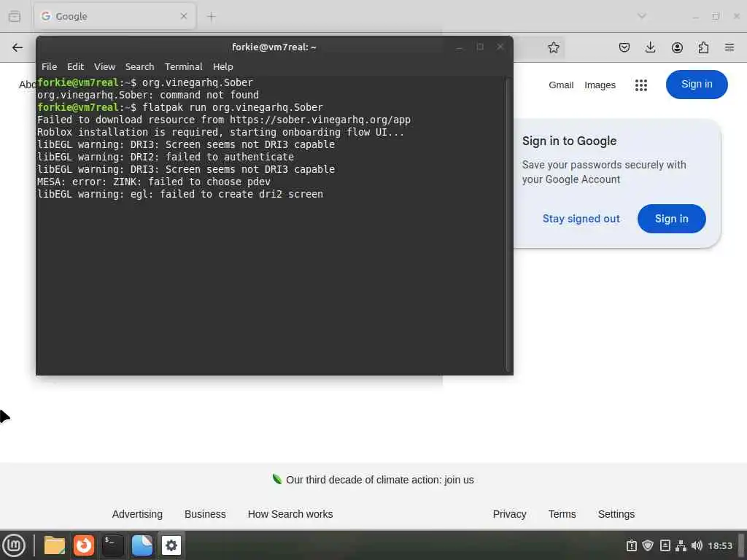Click the 'failed to create dri2 screen' line
Viewport: 747px width, 560px height.
[x=180, y=194]
